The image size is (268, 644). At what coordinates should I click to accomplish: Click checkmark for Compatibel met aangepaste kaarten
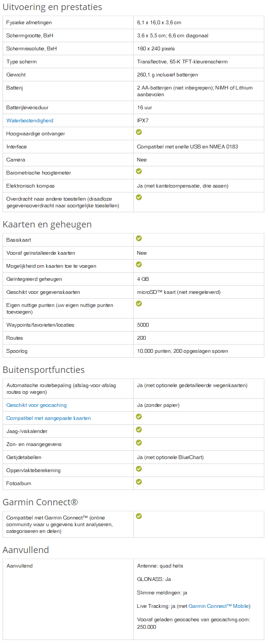pos(139,417)
